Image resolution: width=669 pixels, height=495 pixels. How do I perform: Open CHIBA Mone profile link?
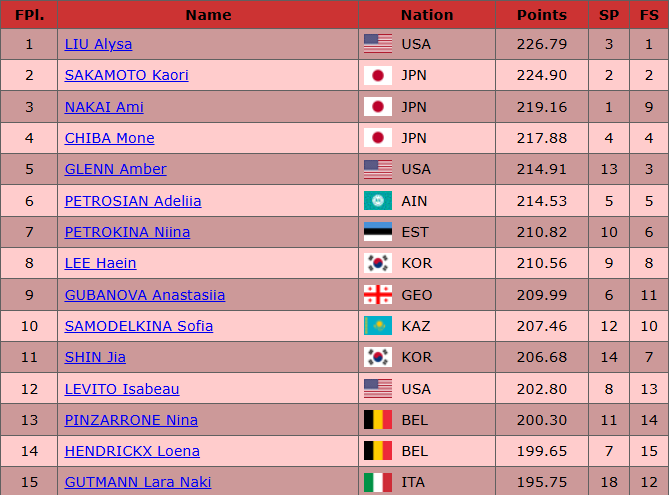(109, 138)
